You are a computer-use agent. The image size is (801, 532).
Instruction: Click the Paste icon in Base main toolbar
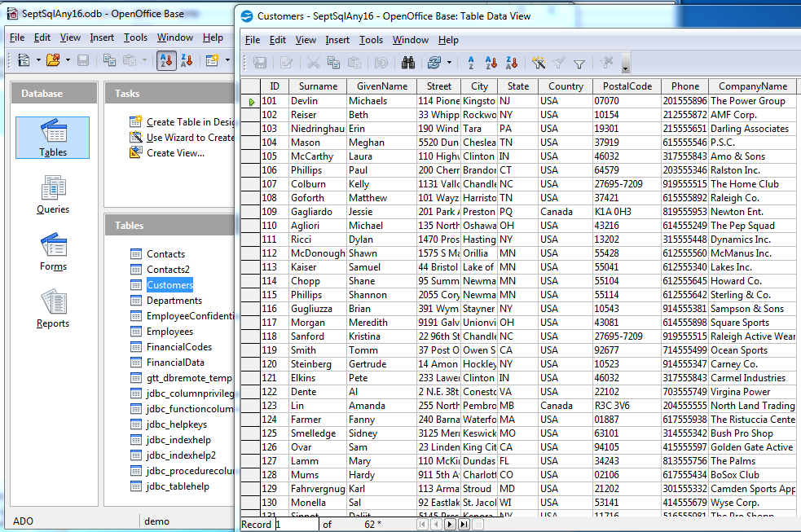click(x=130, y=60)
